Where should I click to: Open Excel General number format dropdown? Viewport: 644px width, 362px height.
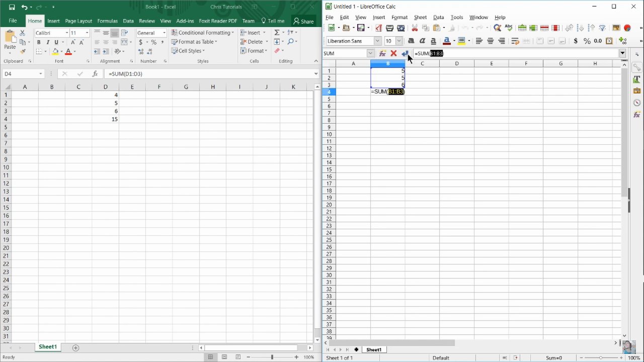164,33
